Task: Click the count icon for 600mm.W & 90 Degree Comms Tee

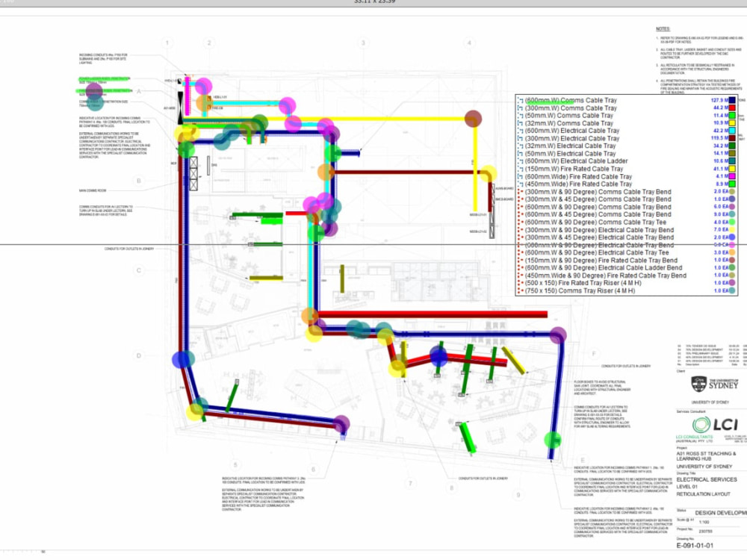Action: point(521,223)
